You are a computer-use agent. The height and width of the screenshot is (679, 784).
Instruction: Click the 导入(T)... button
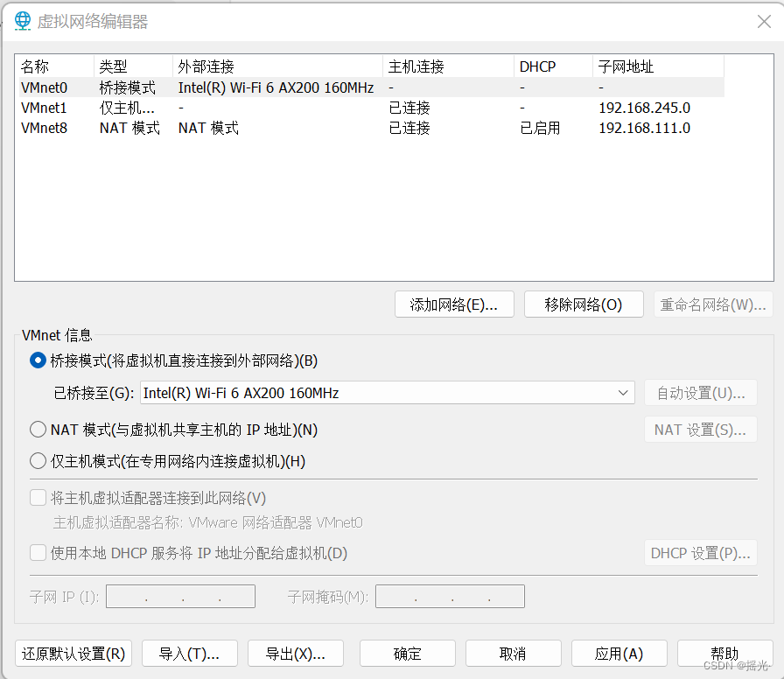click(190, 654)
